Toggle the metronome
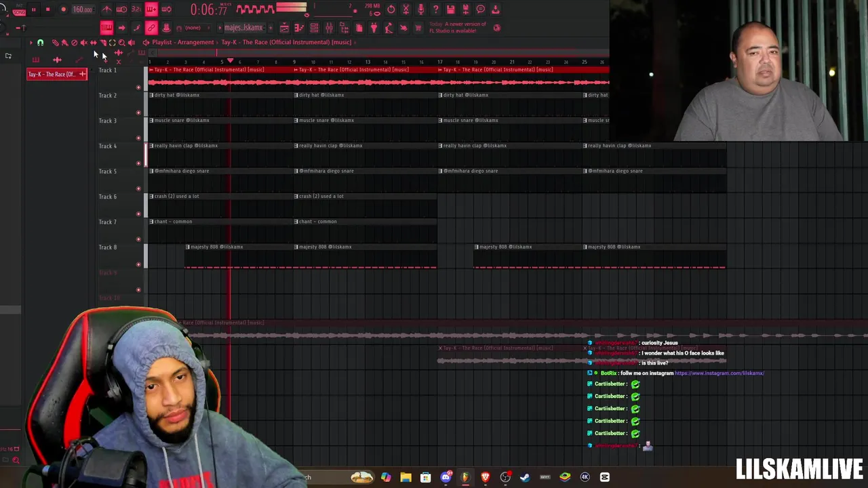 click(x=106, y=9)
